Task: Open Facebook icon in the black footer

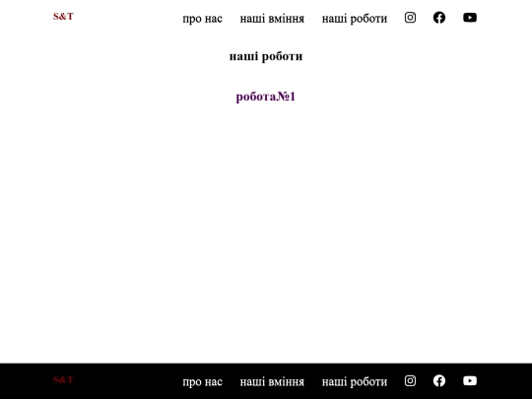Action: click(x=439, y=380)
